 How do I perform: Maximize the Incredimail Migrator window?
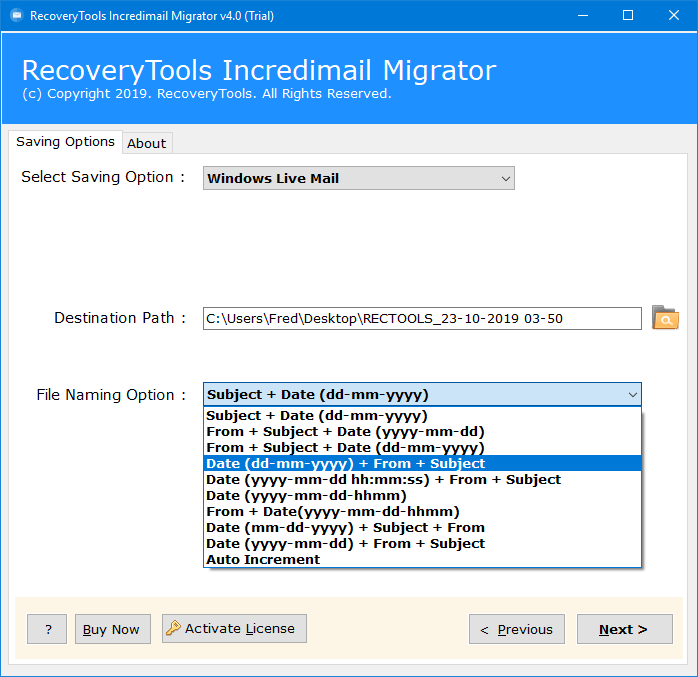click(x=628, y=16)
